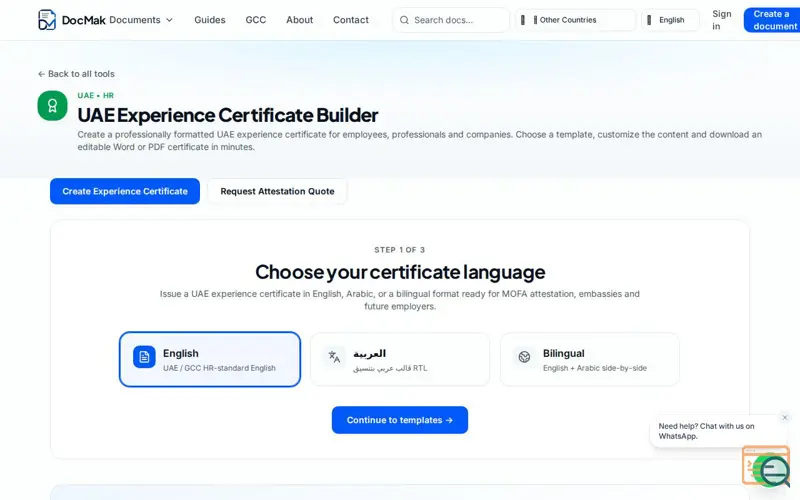Open the English language selector
800x500 pixels.
pos(670,20)
